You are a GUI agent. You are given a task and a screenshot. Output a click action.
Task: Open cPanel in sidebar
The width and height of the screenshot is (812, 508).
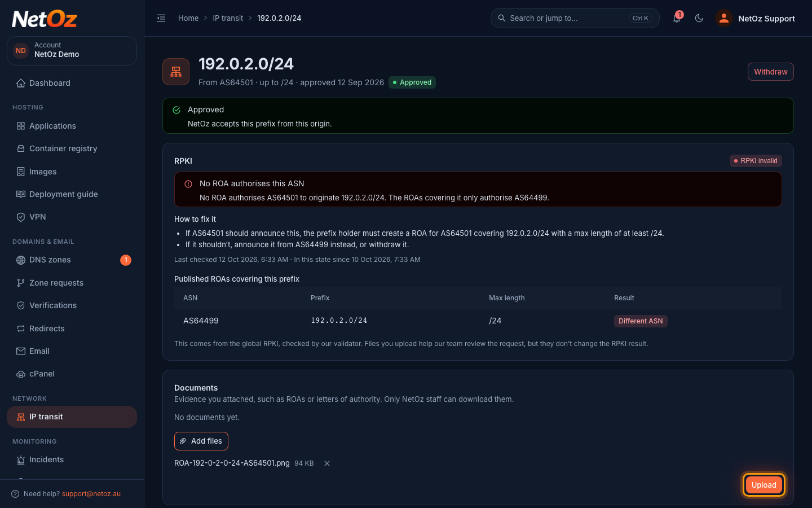click(72, 374)
